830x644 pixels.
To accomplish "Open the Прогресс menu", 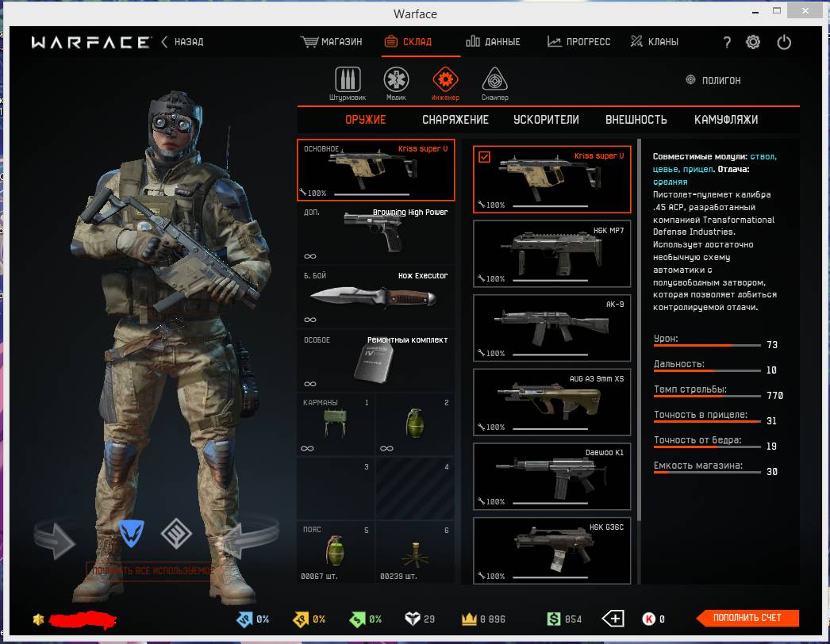I will [x=578, y=42].
